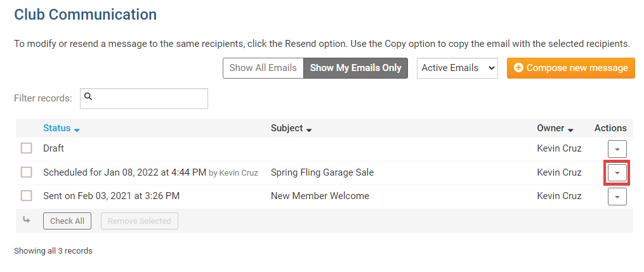The image size is (644, 272).
Task: Select the Show My Emails Only view
Action: coord(355,68)
